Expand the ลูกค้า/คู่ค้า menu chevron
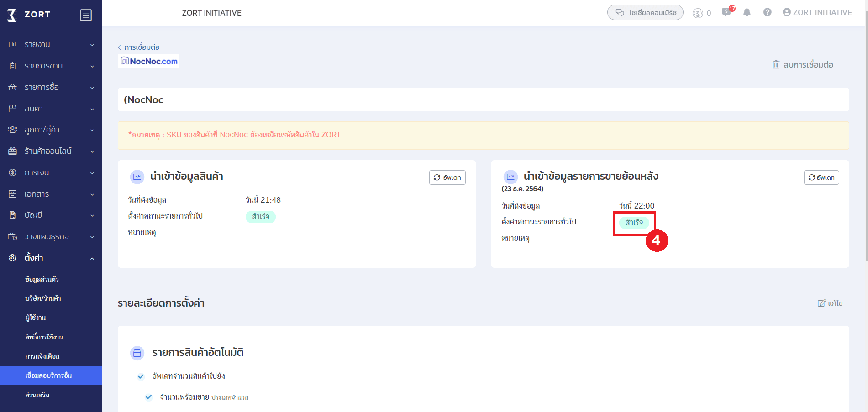868x412 pixels. [x=92, y=130]
